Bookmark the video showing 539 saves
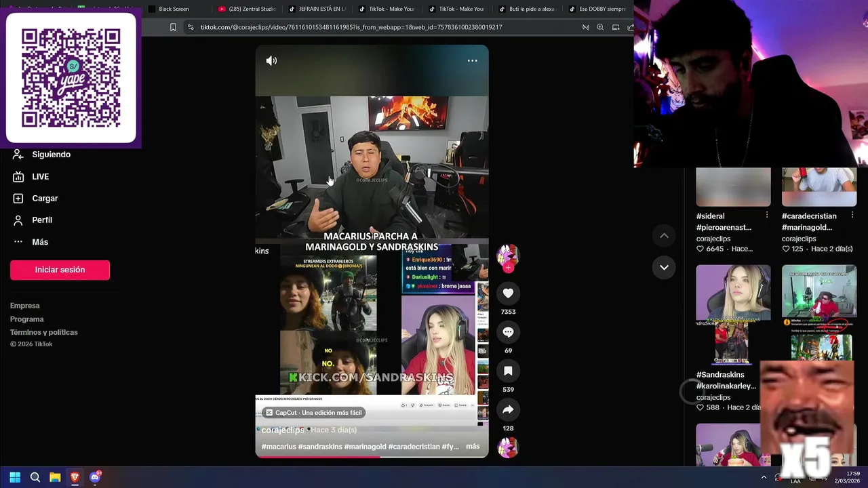Viewport: 868px width, 488px height. point(508,371)
